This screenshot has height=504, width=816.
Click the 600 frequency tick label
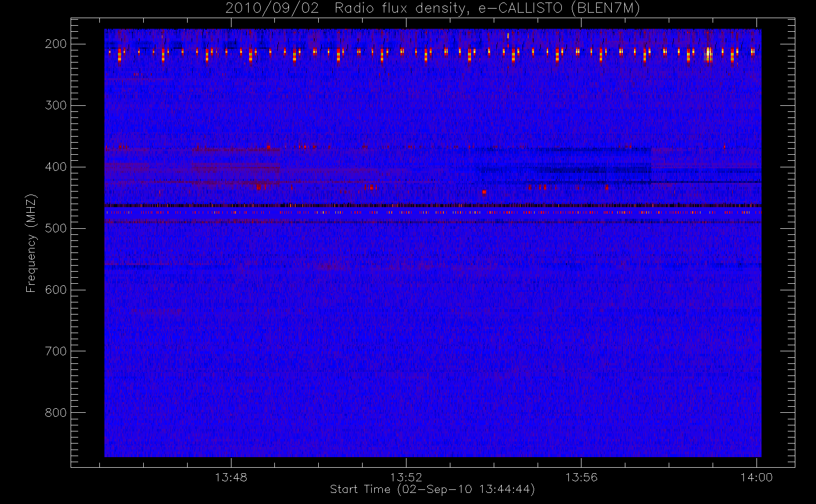(x=56, y=290)
